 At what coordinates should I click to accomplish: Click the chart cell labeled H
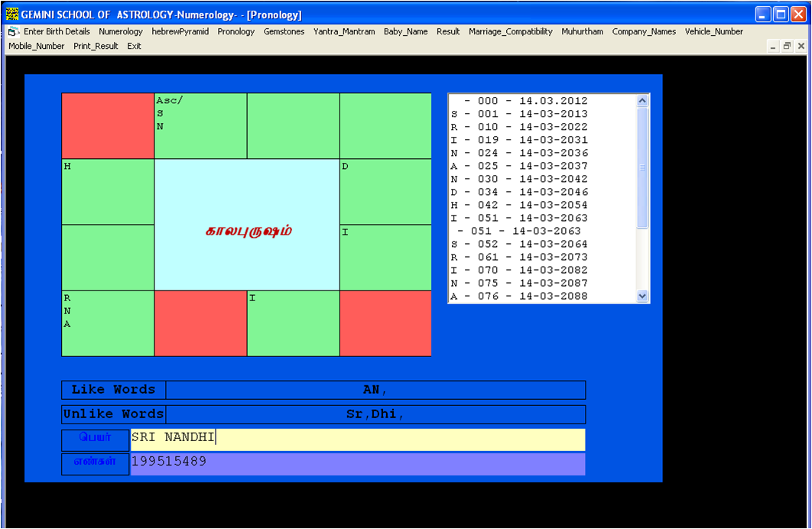(108, 192)
